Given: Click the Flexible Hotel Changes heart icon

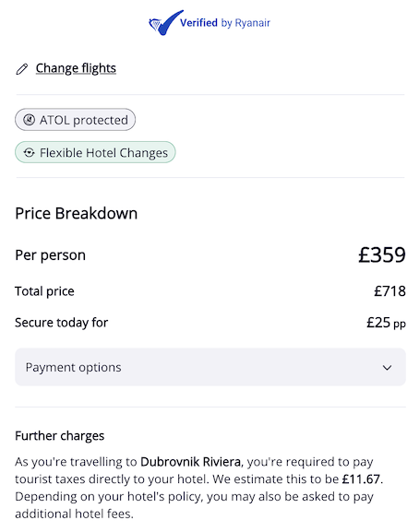Looking at the screenshot, I should click(30, 152).
